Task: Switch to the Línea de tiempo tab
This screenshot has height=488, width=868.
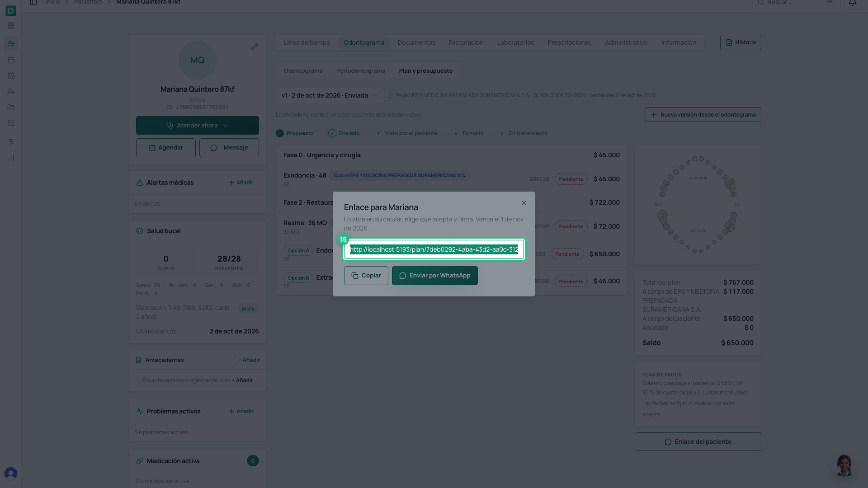Action: [307, 42]
